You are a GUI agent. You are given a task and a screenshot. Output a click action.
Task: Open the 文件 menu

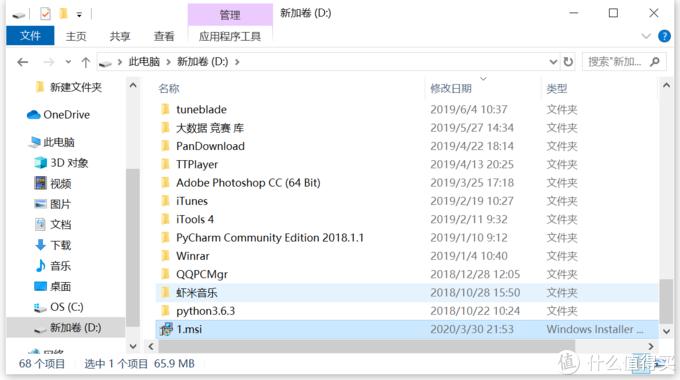point(30,36)
